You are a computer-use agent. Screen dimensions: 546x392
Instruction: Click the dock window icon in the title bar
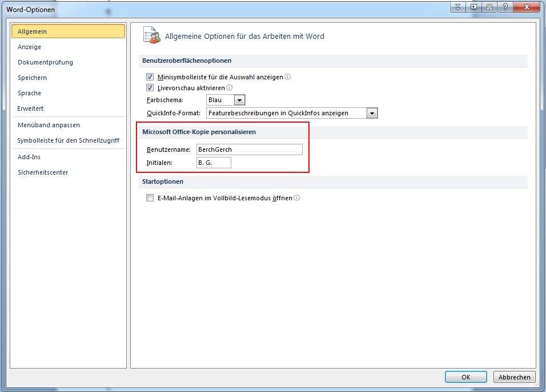[x=473, y=7]
